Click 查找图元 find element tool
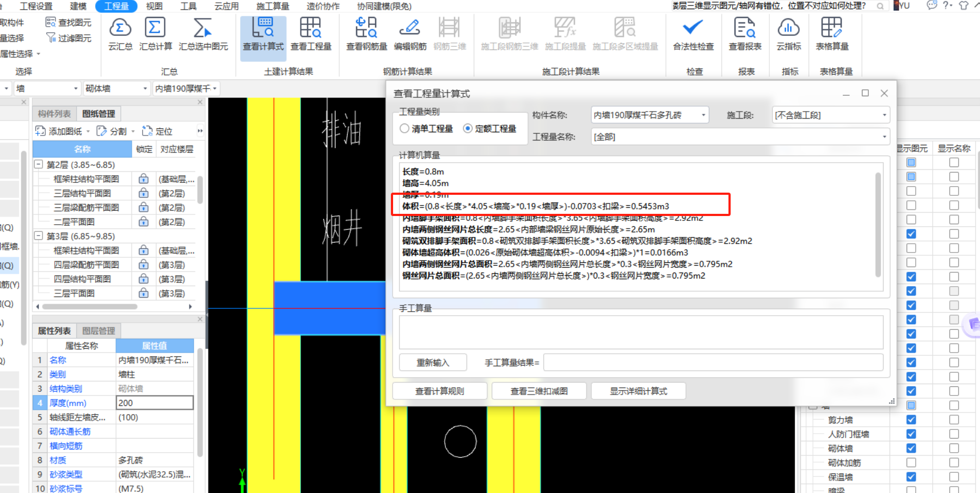The width and height of the screenshot is (980, 493). click(69, 22)
